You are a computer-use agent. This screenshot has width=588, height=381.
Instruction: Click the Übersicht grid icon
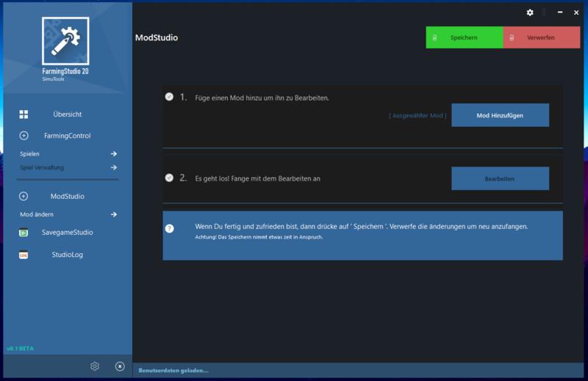tap(24, 115)
